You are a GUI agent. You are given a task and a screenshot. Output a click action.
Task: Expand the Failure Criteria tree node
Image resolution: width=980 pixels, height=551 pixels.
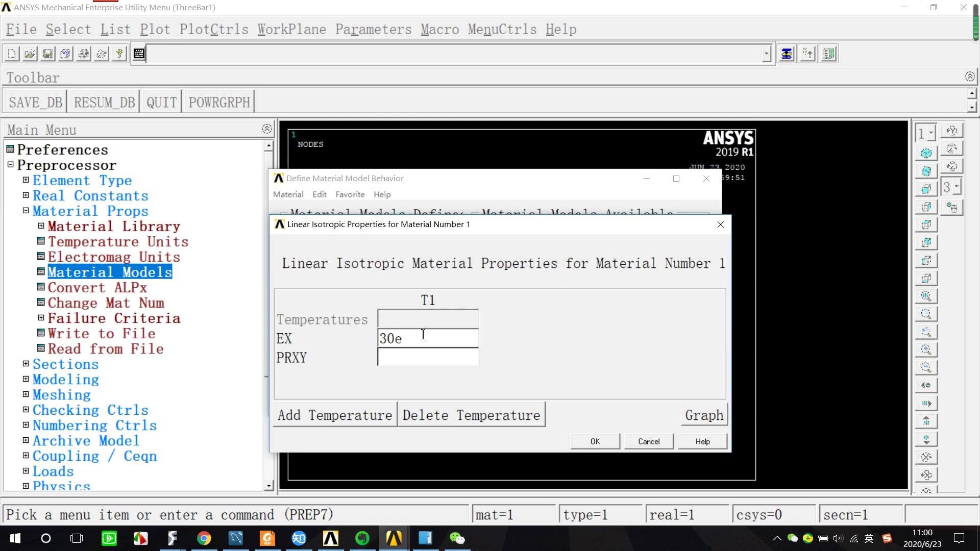41,317
